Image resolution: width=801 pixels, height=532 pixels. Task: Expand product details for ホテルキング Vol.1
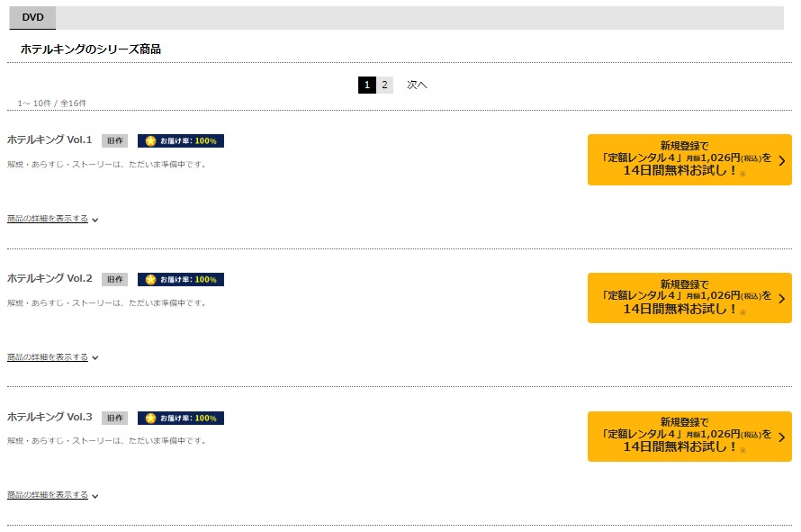coord(52,219)
